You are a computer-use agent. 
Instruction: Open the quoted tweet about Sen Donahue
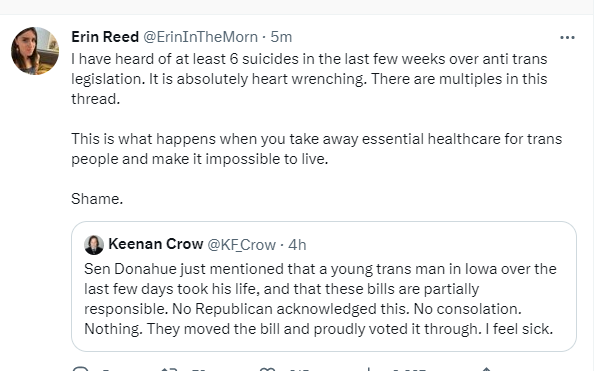click(x=324, y=286)
